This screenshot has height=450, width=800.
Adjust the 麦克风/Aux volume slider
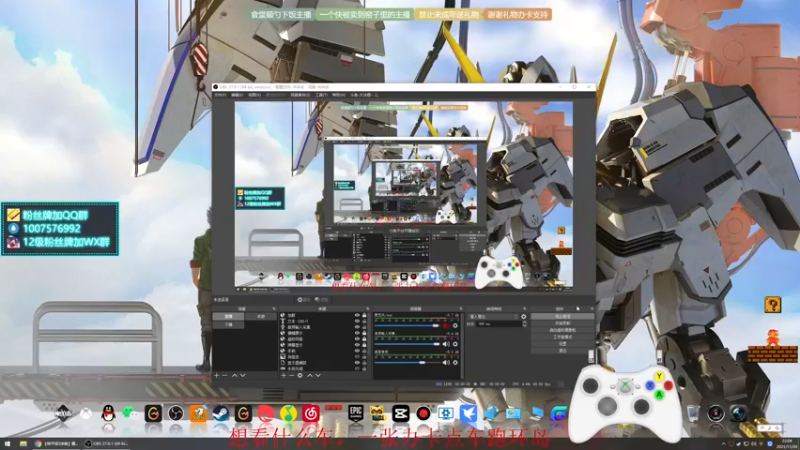407,326
